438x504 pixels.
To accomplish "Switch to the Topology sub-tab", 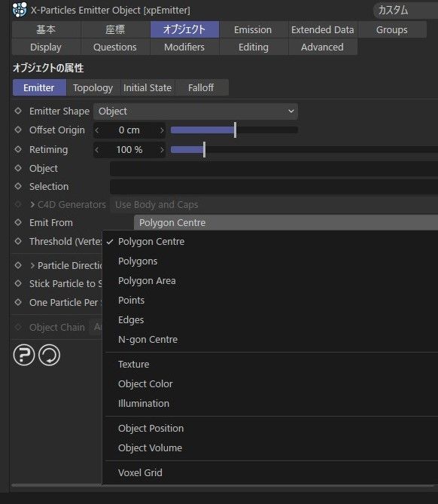I will coord(93,87).
